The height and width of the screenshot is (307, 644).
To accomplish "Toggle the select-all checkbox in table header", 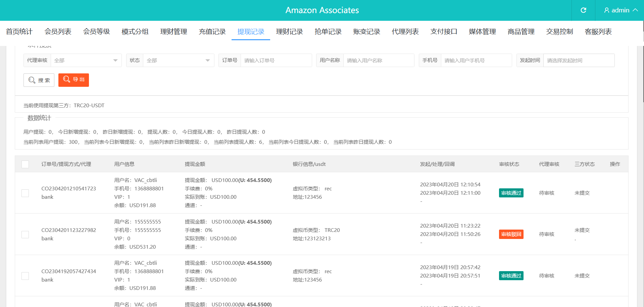I will (25, 164).
